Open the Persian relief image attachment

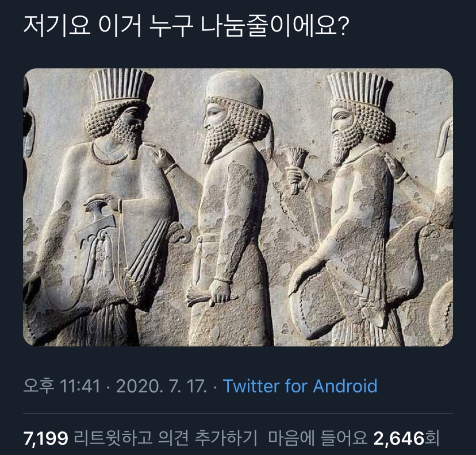point(238,207)
